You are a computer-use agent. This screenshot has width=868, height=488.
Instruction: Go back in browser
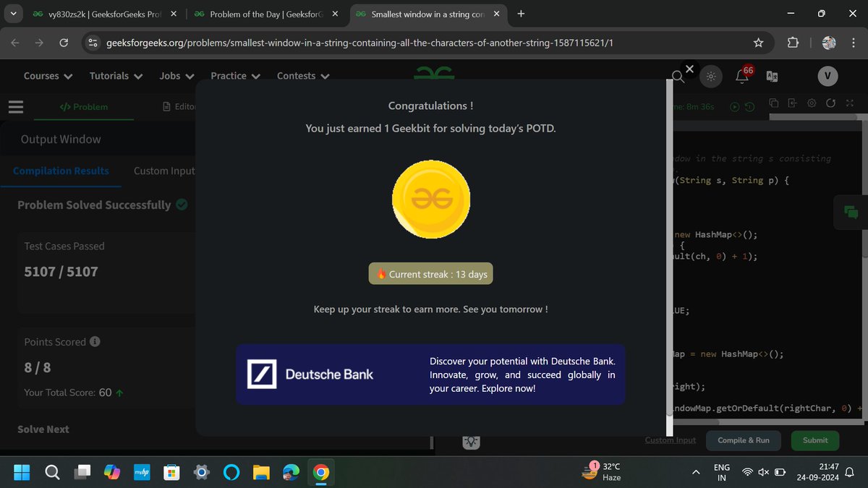[15, 43]
